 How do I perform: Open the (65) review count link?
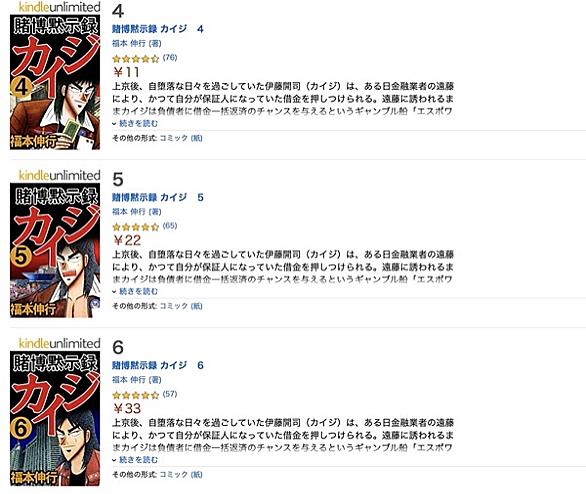170,226
